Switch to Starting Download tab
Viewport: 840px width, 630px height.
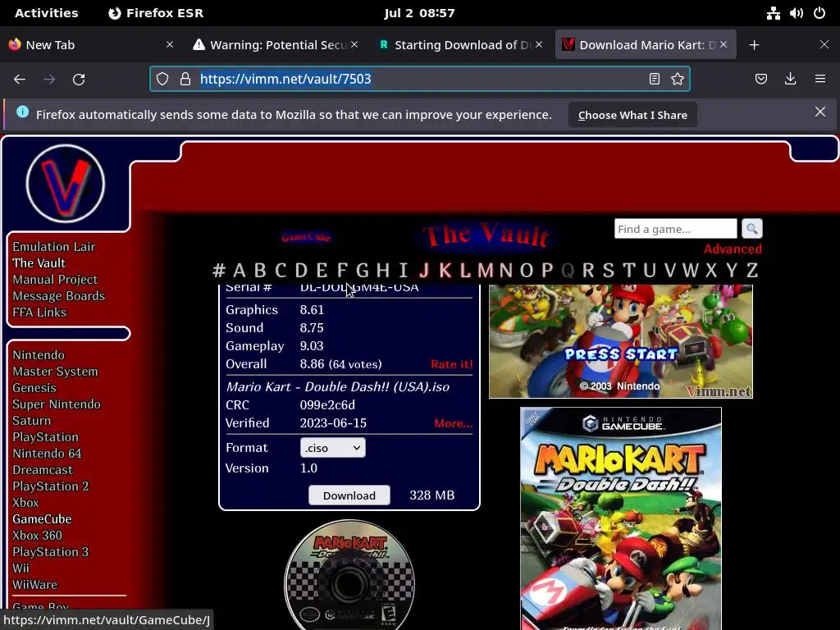pyautogui.click(x=463, y=45)
